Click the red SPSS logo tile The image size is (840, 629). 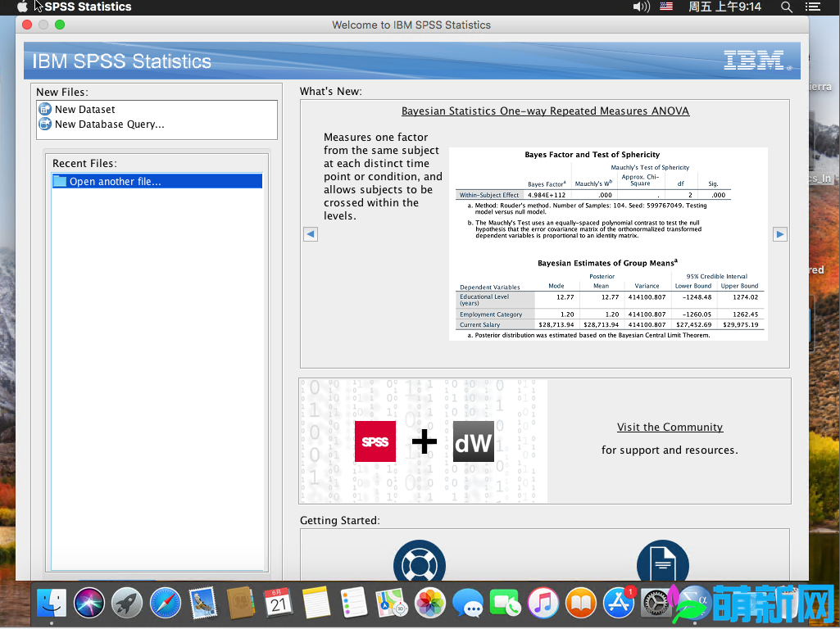(375, 441)
